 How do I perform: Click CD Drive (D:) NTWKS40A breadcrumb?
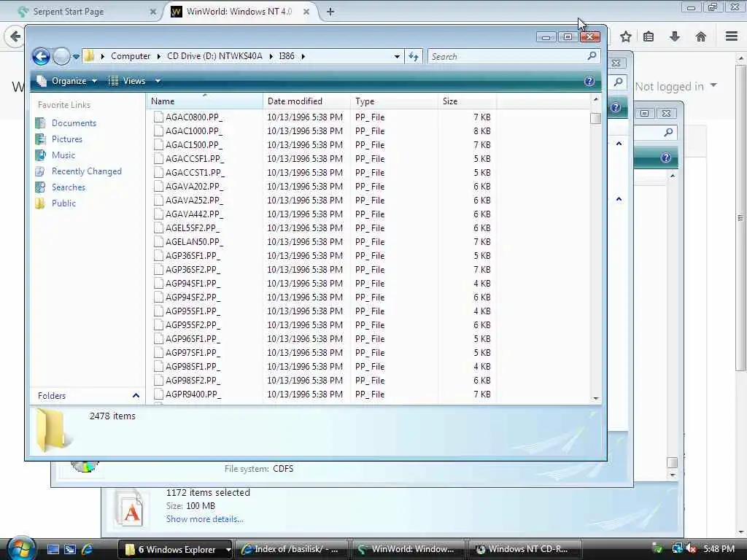[x=214, y=56]
